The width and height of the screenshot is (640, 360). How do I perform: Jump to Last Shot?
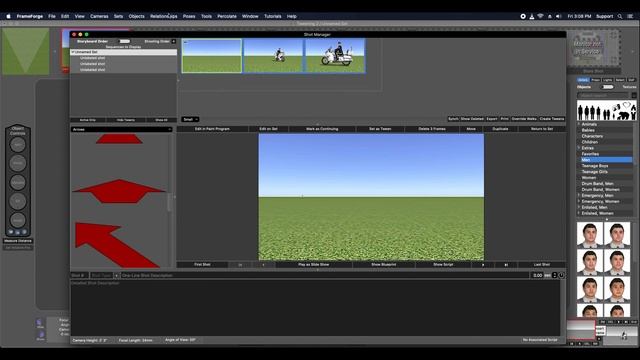coord(542,264)
